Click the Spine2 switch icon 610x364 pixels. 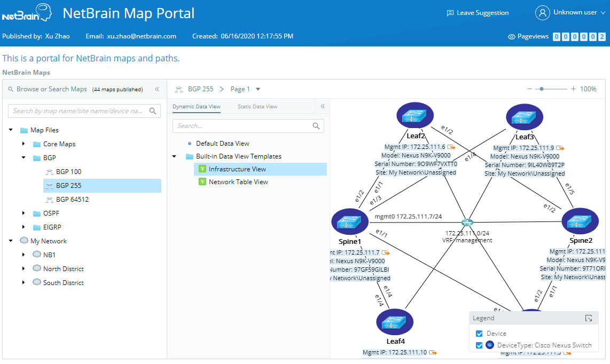click(x=580, y=221)
